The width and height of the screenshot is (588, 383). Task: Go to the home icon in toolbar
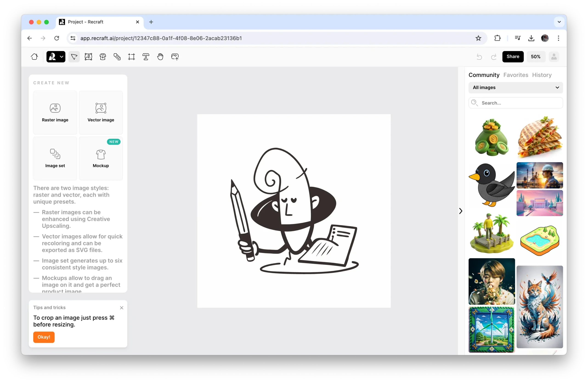click(x=34, y=57)
